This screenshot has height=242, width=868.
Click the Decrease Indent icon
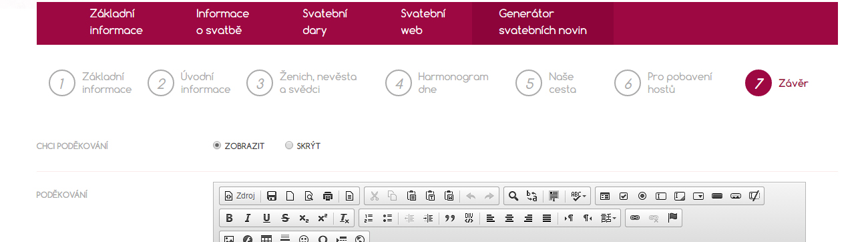(x=409, y=218)
